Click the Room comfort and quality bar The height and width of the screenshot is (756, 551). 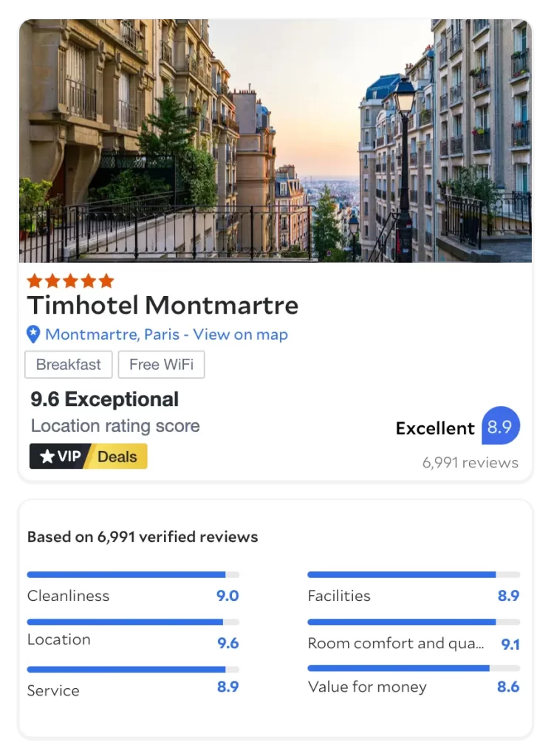click(x=413, y=622)
